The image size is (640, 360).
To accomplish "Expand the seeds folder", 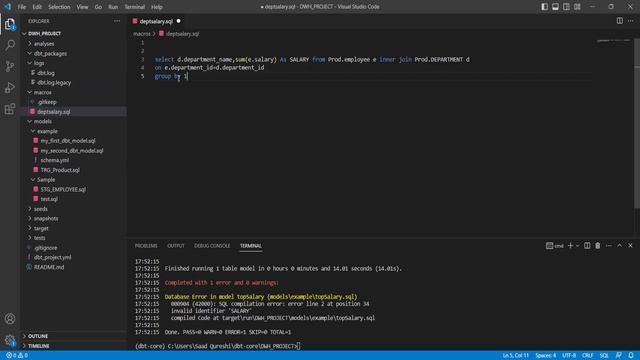I will click(41, 209).
